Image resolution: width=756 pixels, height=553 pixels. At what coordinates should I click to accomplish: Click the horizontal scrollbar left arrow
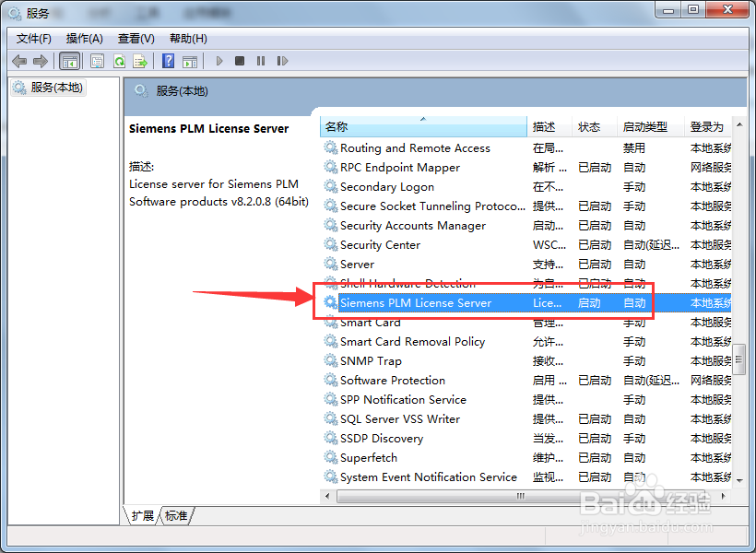pos(328,496)
